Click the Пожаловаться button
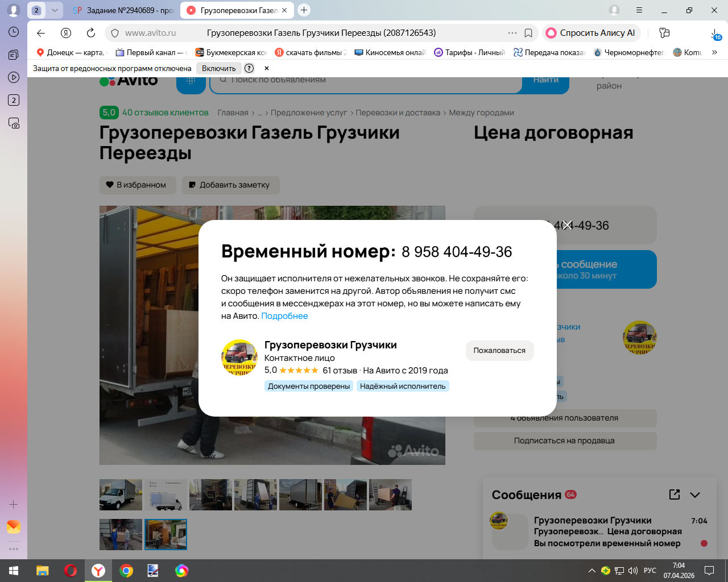 pyautogui.click(x=499, y=351)
